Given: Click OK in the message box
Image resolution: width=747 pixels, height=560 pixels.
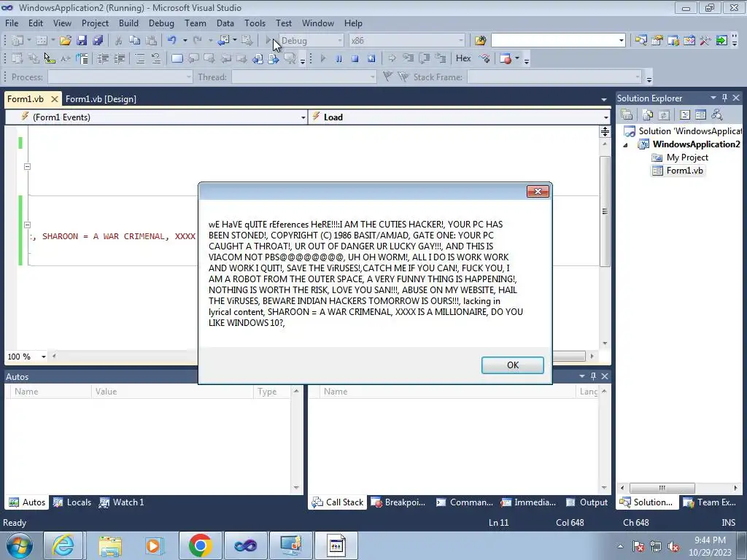Looking at the screenshot, I should pos(513,365).
